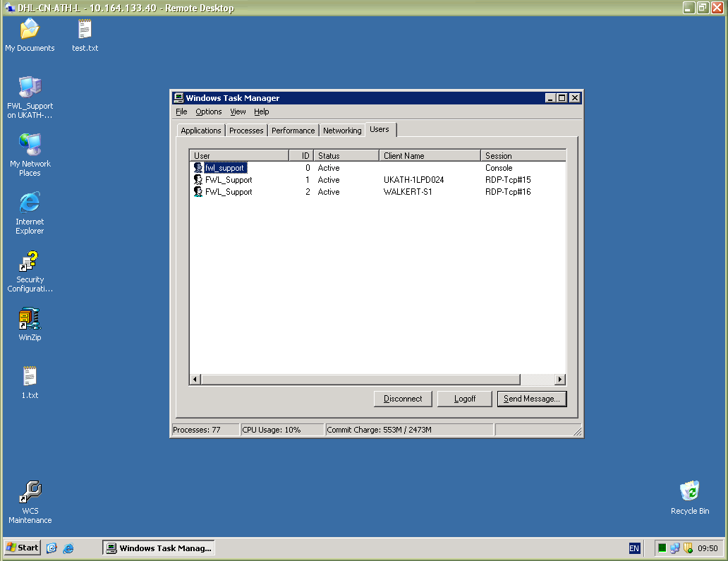Open the Options menu
This screenshot has width=728, height=561.
click(x=208, y=111)
